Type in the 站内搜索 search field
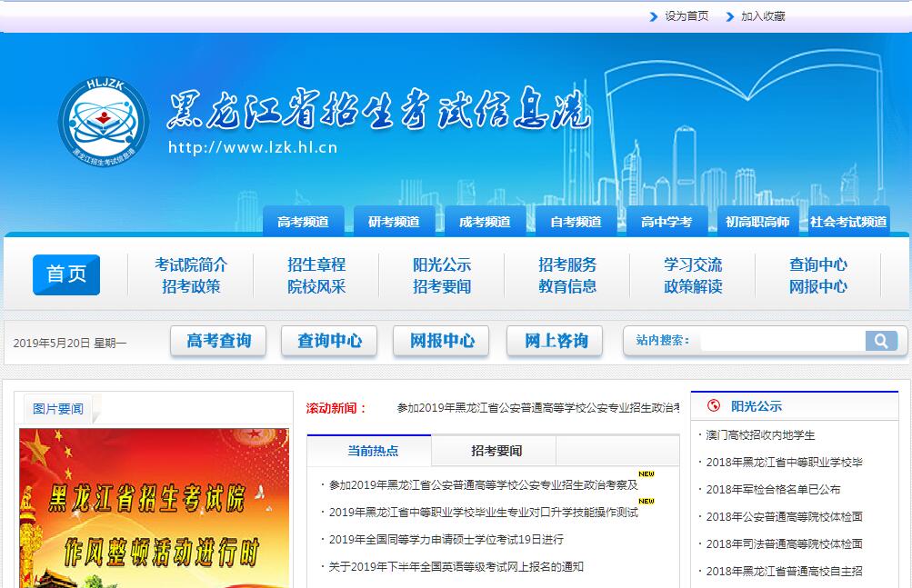 coord(782,341)
